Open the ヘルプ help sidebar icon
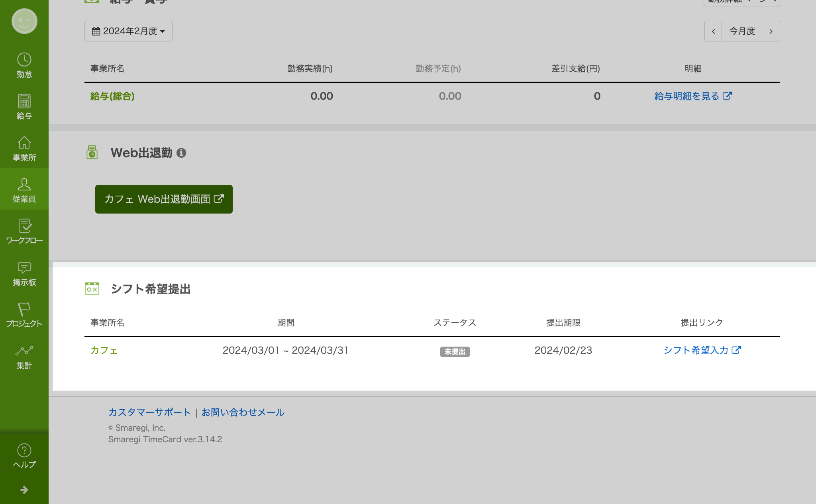This screenshot has height=504, width=816. (x=24, y=456)
